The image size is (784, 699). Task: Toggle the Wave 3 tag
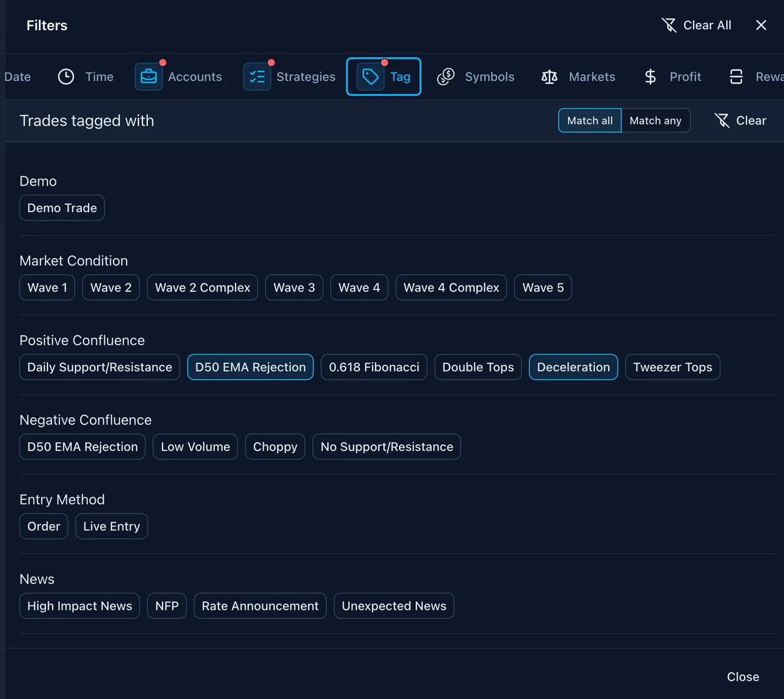click(294, 288)
